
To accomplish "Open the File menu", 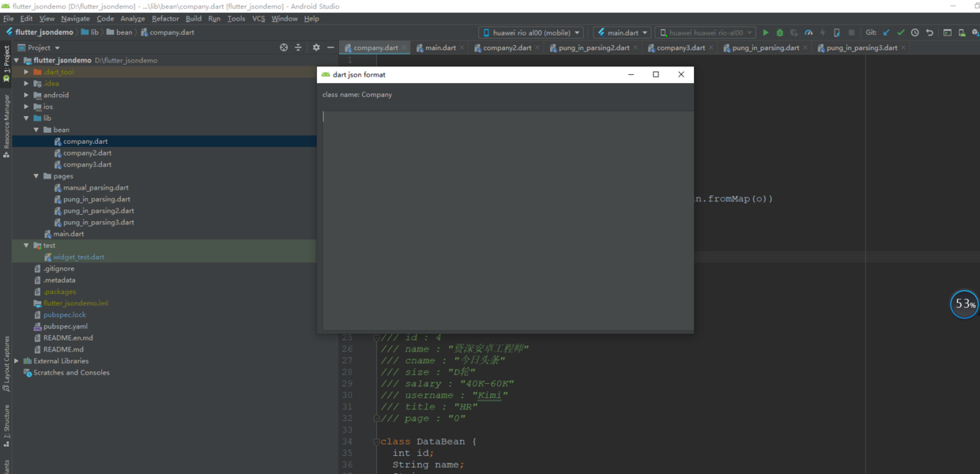I will pos(9,18).
